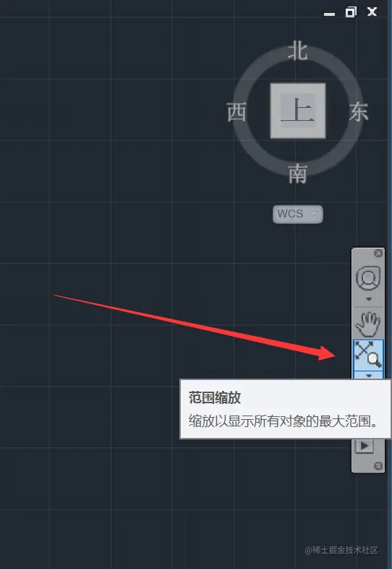Click the ShowMotion play button
The width and height of the screenshot is (392, 569).
pyautogui.click(x=365, y=446)
